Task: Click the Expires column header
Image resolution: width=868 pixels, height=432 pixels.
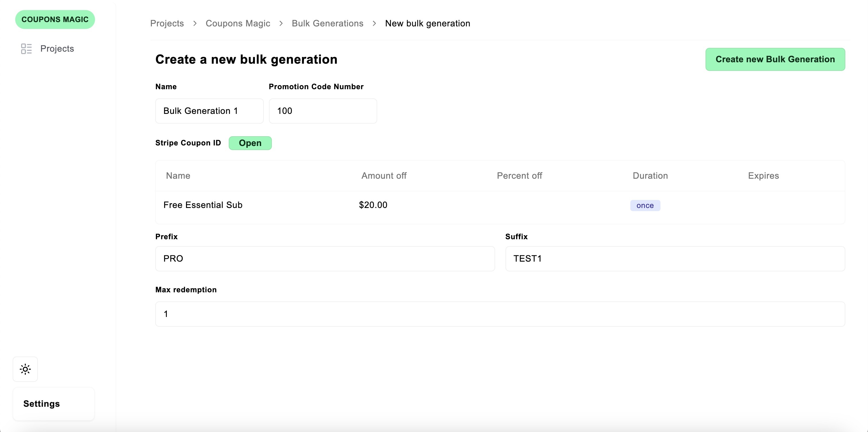Action: pos(763,176)
